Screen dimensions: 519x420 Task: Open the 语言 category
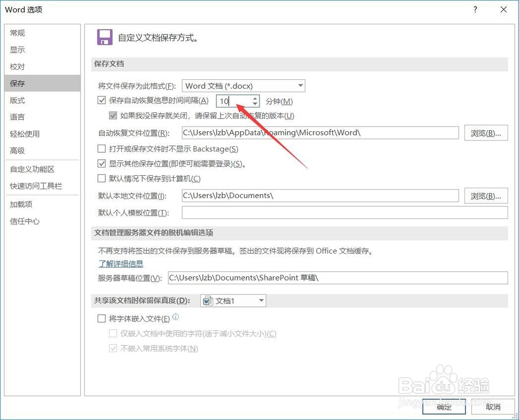43,117
